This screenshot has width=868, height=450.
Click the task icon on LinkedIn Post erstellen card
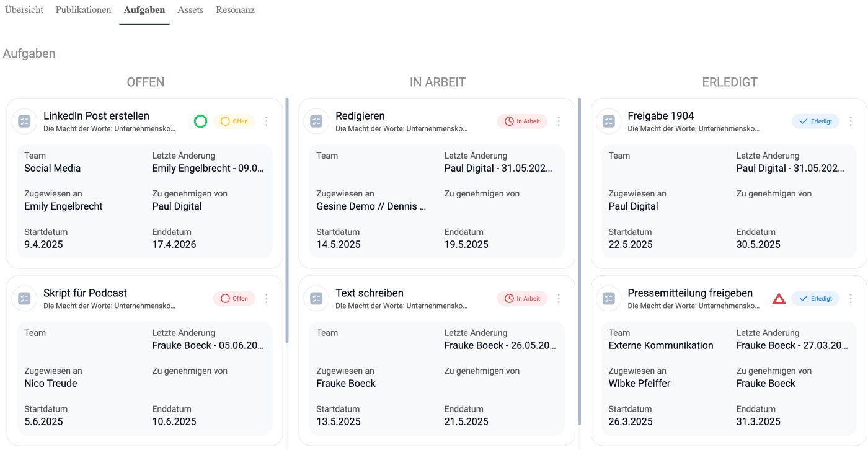(24, 121)
